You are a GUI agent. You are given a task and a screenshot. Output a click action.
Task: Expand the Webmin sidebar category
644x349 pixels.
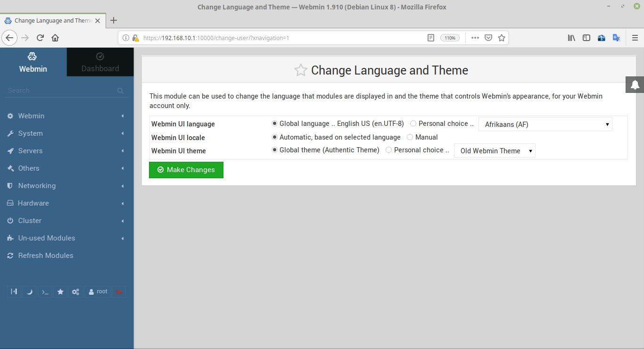(67, 116)
